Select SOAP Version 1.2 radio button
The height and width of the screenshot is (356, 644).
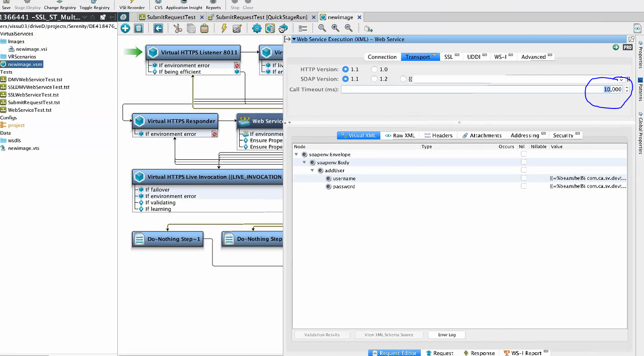(x=374, y=79)
